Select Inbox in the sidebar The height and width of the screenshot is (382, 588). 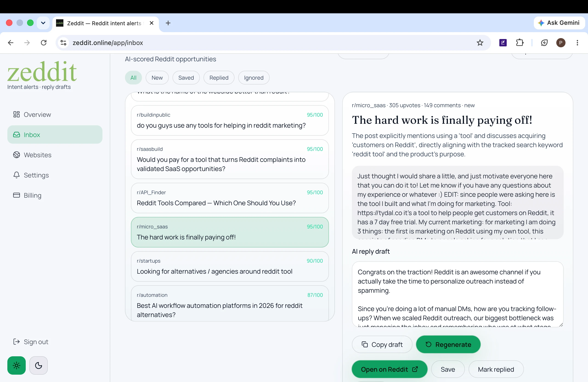click(55, 135)
